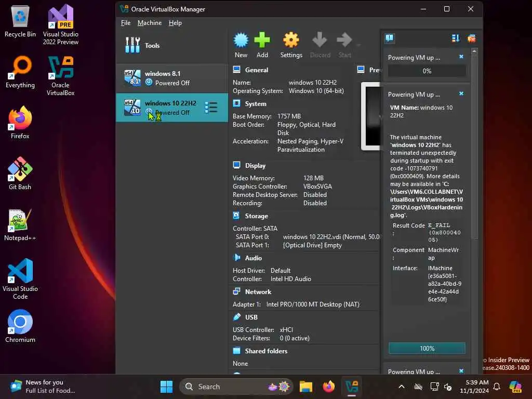Open VM Settings gear icon
Viewport: 532px width, 399px height.
tap(291, 40)
